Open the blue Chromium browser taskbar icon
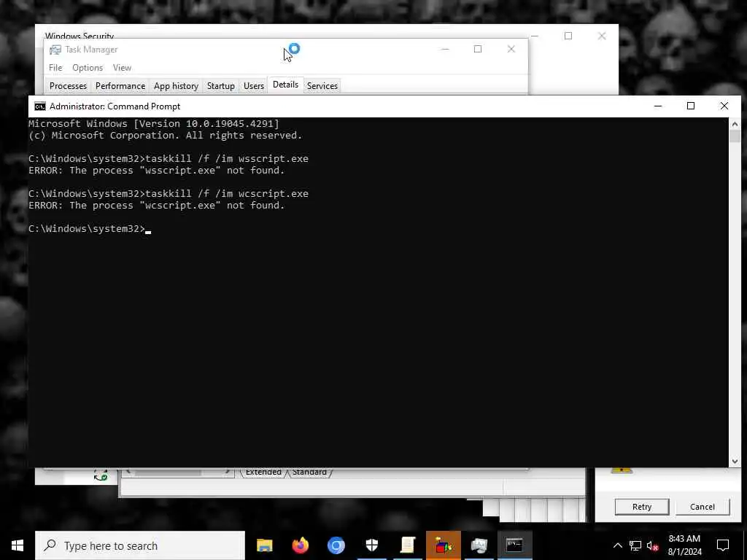747x560 pixels. 336,545
